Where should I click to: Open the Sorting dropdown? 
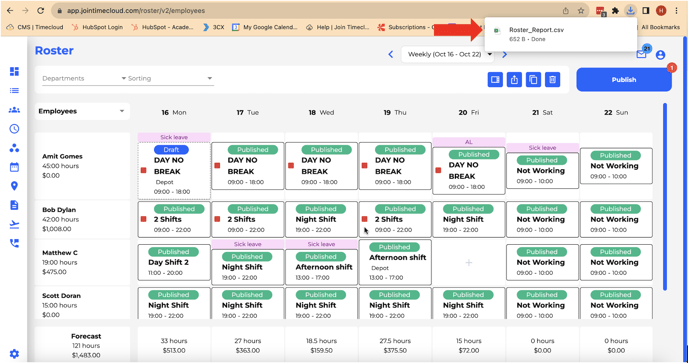170,78
